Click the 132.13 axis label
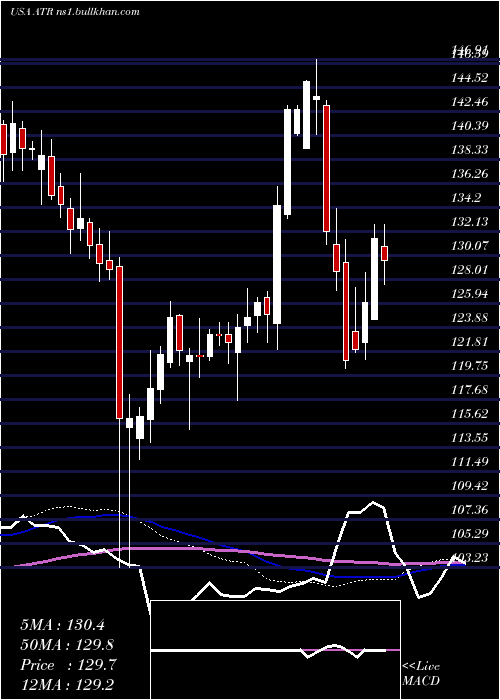The image size is (500, 700). pyautogui.click(x=470, y=222)
